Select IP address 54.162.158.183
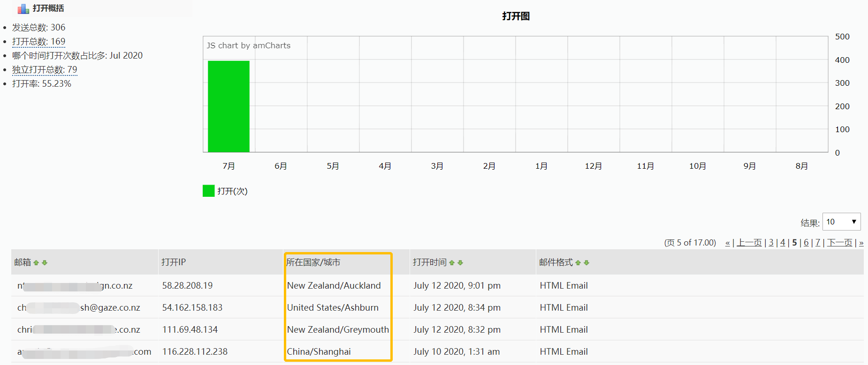This screenshot has width=868, height=365. click(192, 308)
